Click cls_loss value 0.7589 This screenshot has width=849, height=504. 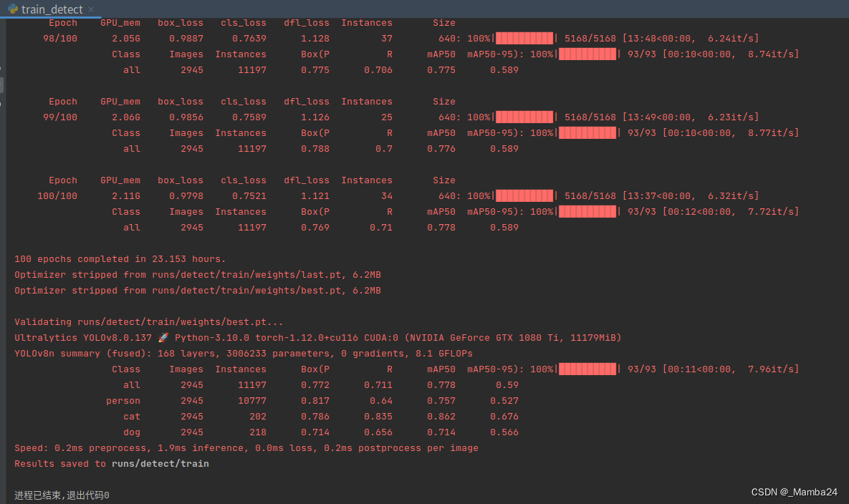(249, 117)
